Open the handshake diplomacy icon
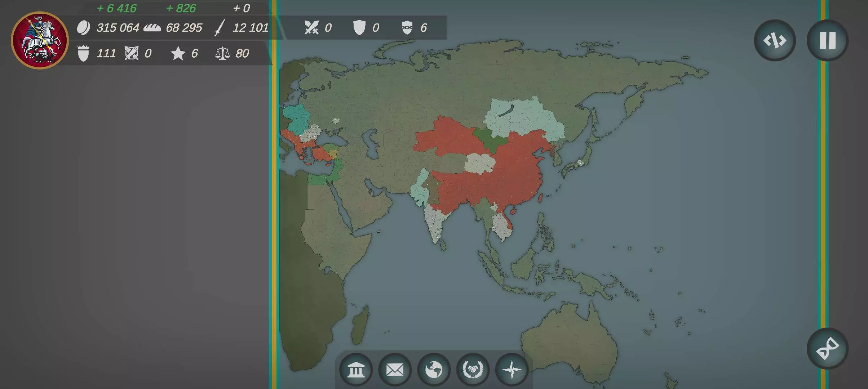868x389 pixels. pos(473,370)
